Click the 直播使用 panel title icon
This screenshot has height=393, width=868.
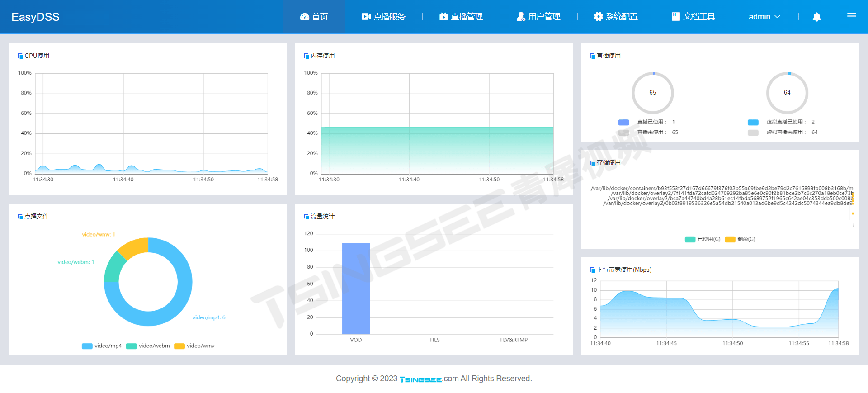[592, 56]
